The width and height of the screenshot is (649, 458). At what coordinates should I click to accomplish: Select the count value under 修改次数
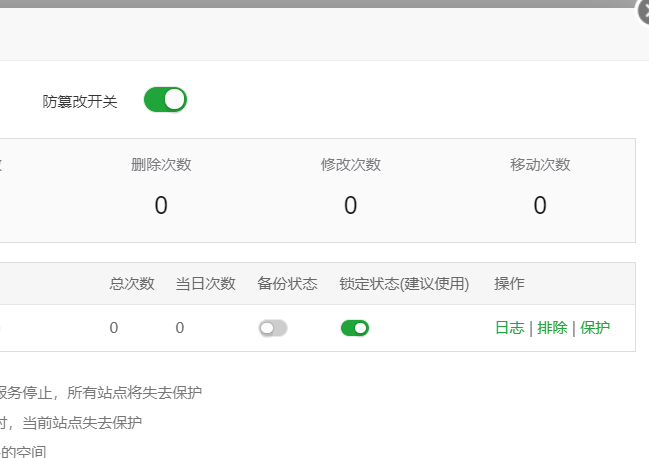pyautogui.click(x=350, y=206)
